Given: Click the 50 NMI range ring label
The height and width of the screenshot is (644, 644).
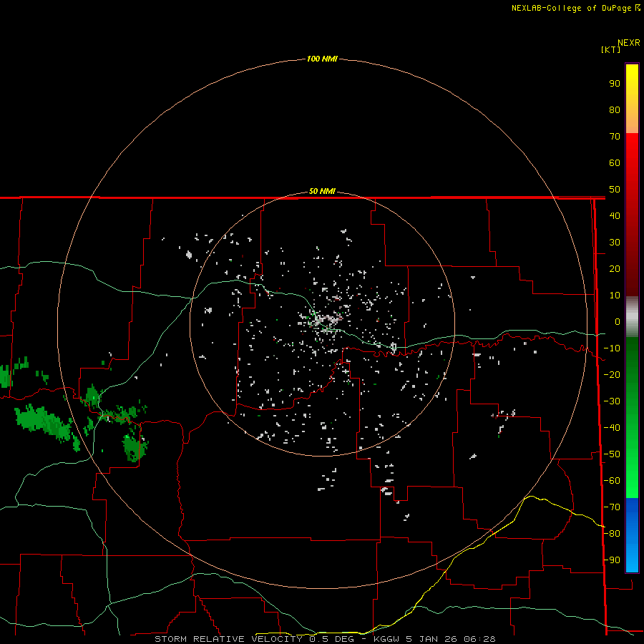Looking at the screenshot, I should (322, 191).
